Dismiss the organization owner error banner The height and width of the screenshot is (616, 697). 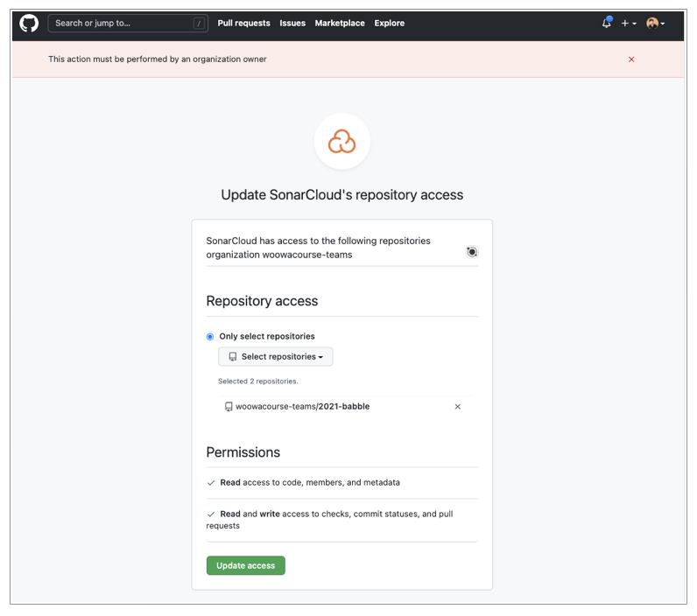click(x=631, y=59)
